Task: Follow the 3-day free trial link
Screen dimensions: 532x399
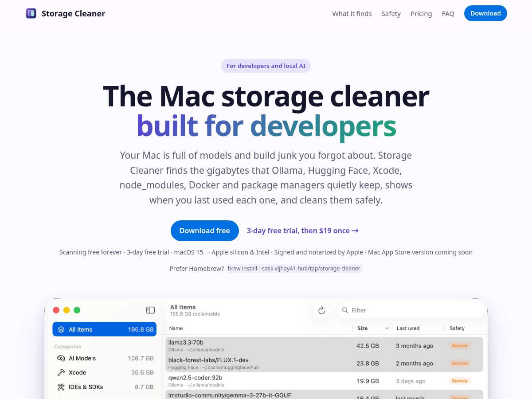Action: coord(303,231)
